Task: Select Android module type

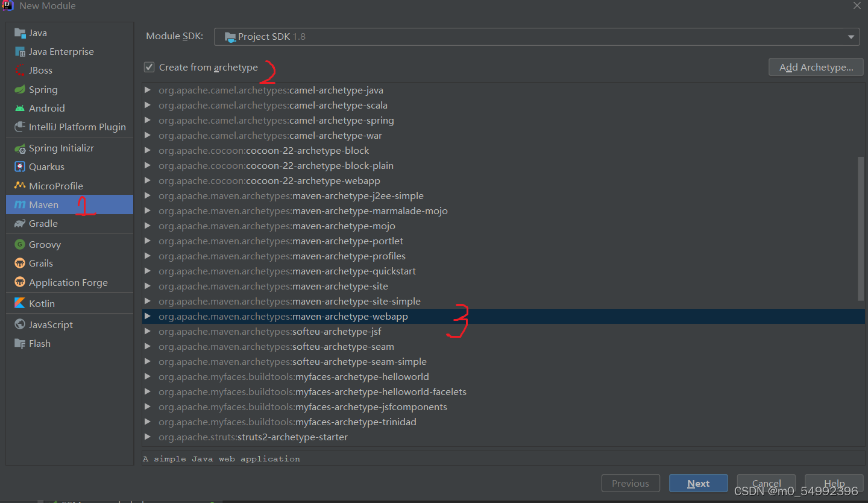Action: tap(70, 109)
